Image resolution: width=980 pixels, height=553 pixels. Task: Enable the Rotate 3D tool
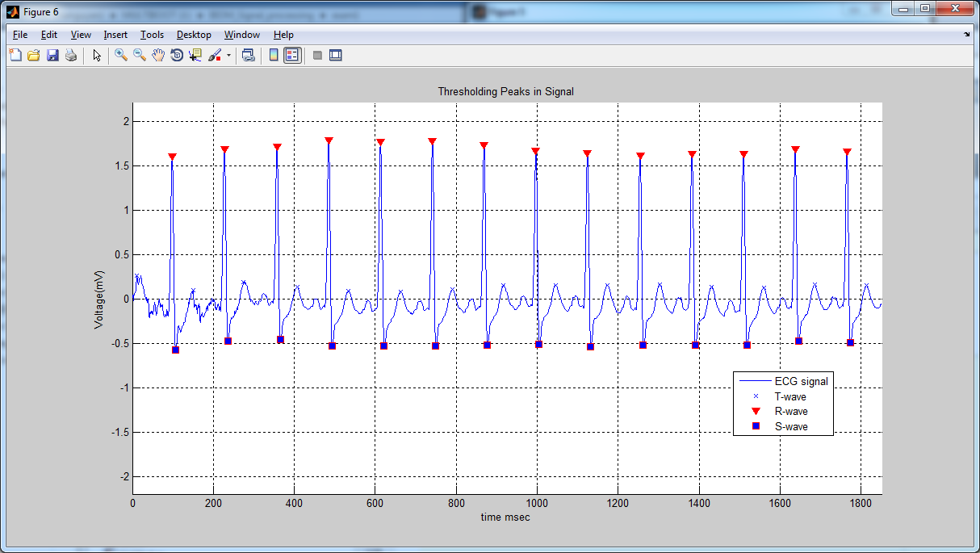pyautogui.click(x=177, y=55)
